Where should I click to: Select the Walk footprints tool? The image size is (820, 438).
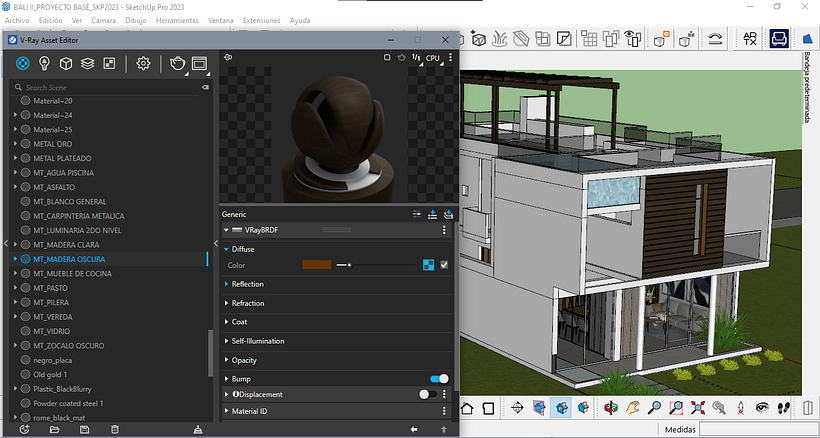coord(783,407)
